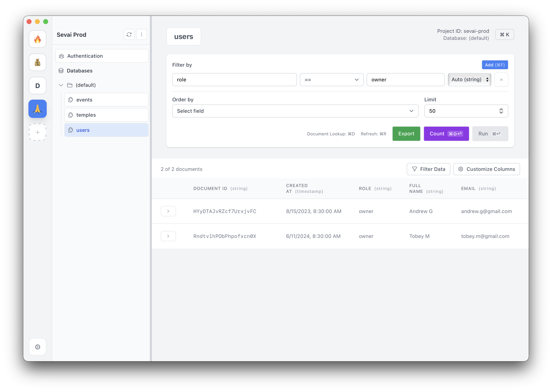The width and height of the screenshot is (552, 392).
Task: Click the Filter Data funnel icon
Action: (x=414, y=169)
